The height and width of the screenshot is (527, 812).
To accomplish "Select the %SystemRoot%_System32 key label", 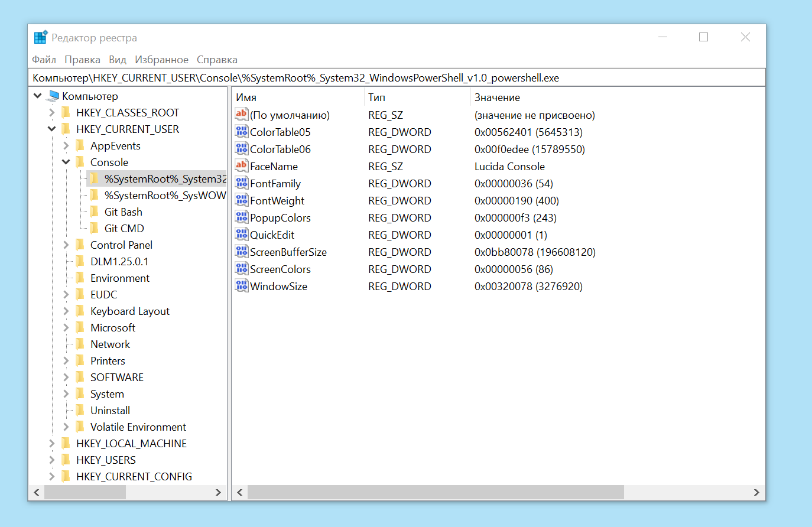I will pyautogui.click(x=165, y=178).
